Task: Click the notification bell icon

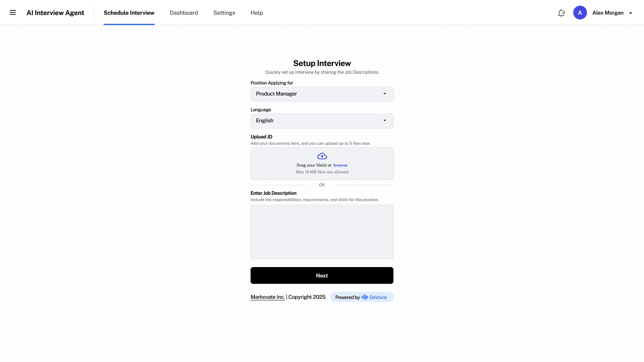Action: tap(561, 13)
